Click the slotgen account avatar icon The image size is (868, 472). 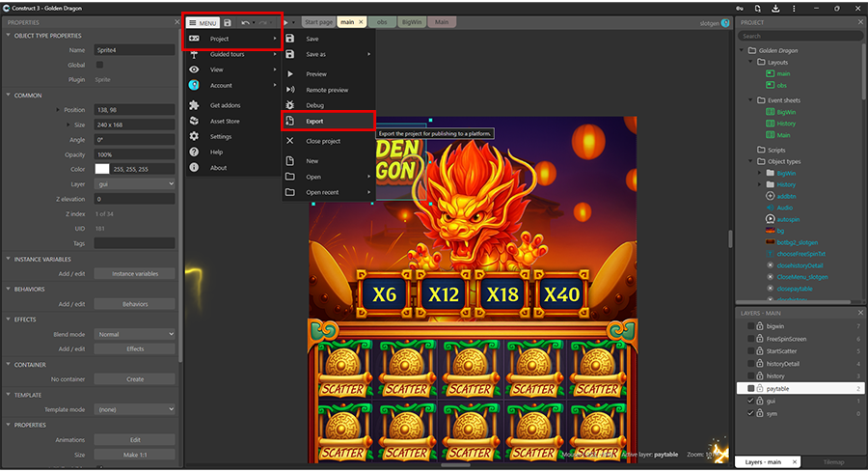coord(725,23)
